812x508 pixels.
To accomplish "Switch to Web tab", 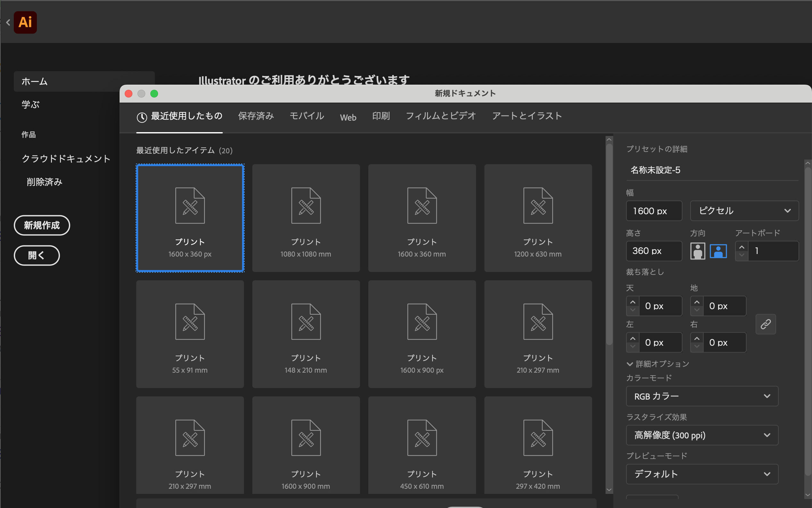I will click(348, 117).
